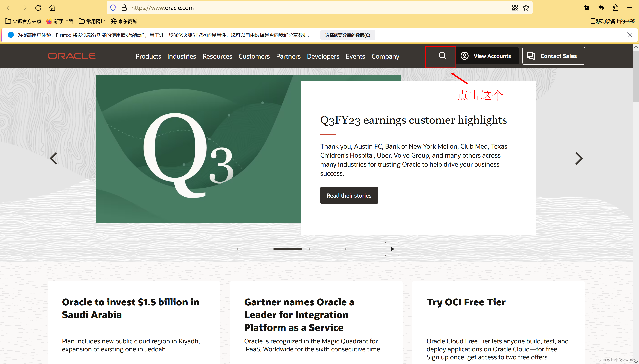Bookmark this page with the star icon
This screenshot has width=639, height=364.
pos(526,8)
